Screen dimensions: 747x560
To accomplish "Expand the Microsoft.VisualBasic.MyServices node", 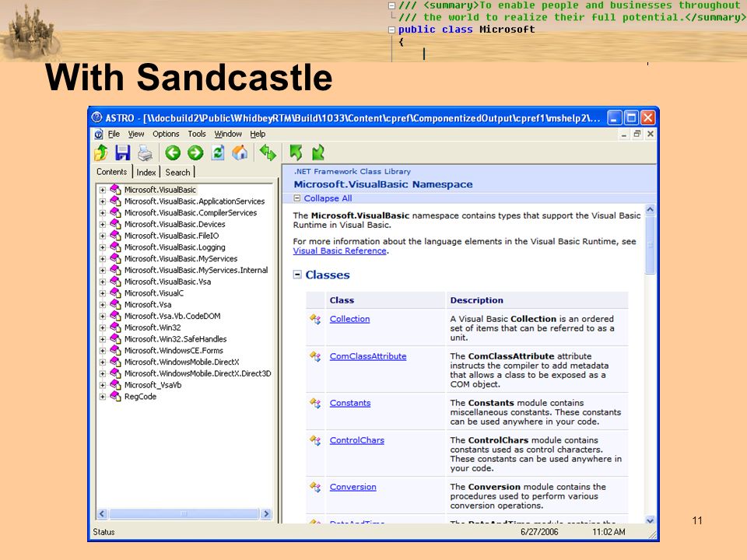I will 103,258.
